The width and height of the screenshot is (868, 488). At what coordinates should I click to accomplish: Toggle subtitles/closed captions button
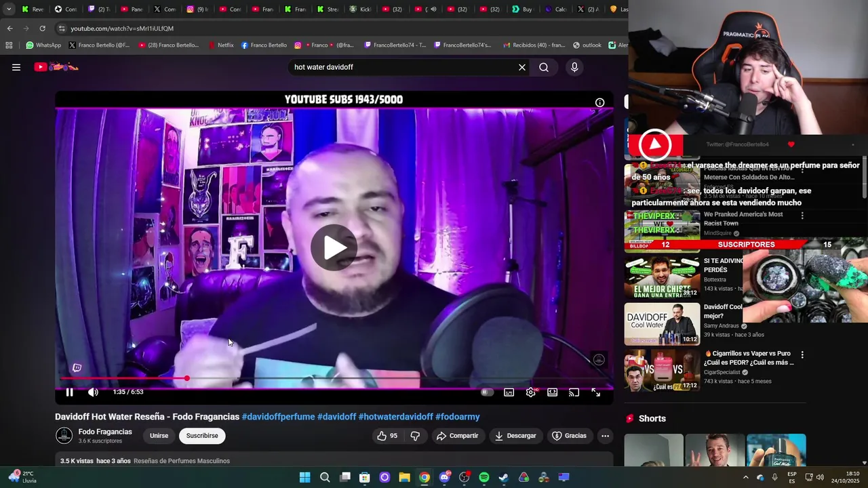click(509, 392)
